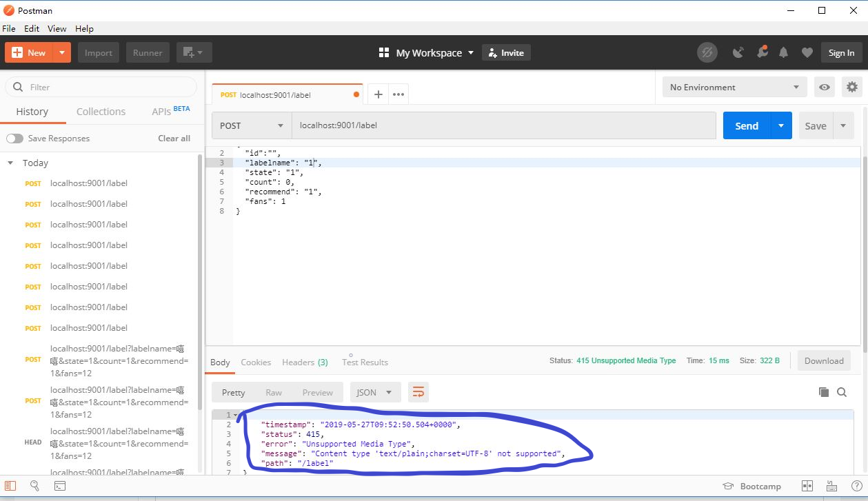This screenshot has height=501, width=868.
Task: Switch to the History tab
Action: [x=32, y=112]
